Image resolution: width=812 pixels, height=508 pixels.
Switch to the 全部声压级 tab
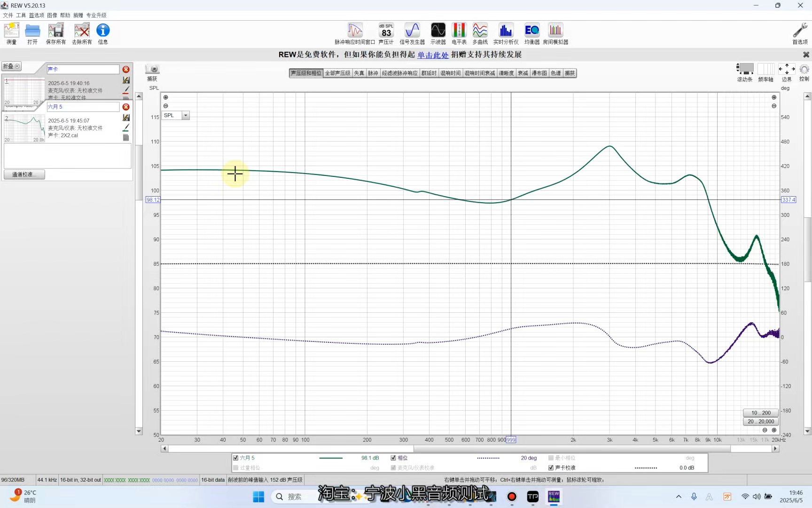click(338, 73)
